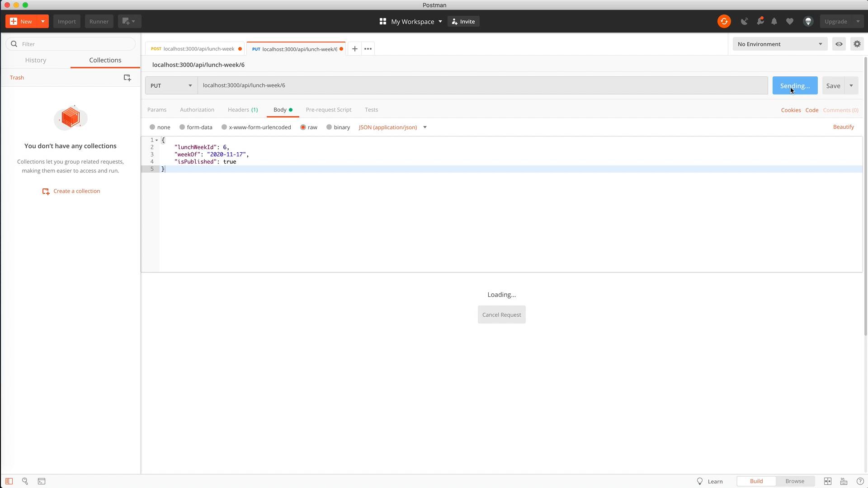Image resolution: width=868 pixels, height=488 pixels.
Task: Open the Console icon at bottom left
Action: pos(41,481)
